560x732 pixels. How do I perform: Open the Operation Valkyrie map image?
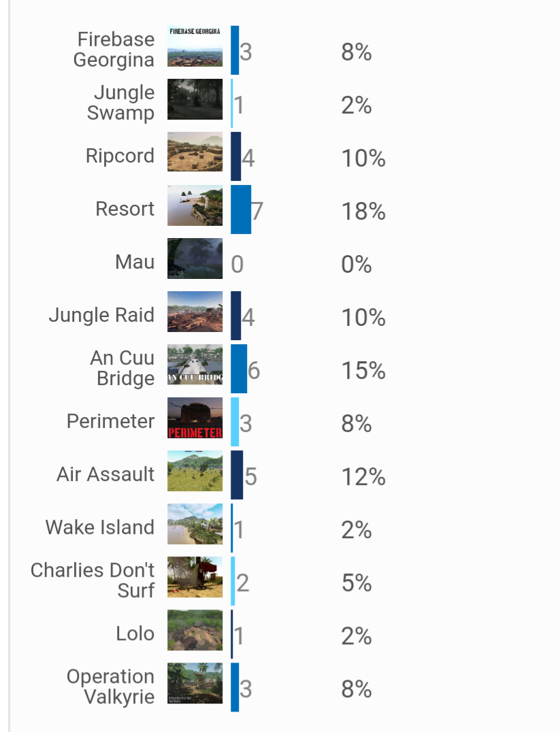click(x=195, y=684)
